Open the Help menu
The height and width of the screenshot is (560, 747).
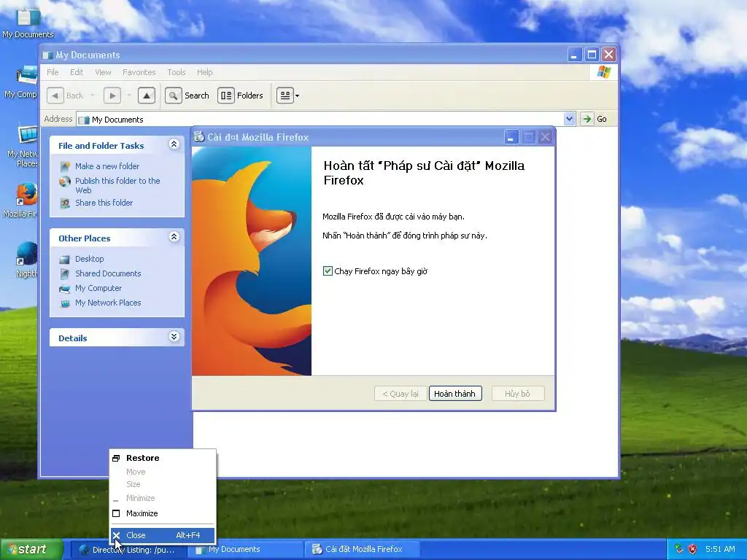click(205, 72)
